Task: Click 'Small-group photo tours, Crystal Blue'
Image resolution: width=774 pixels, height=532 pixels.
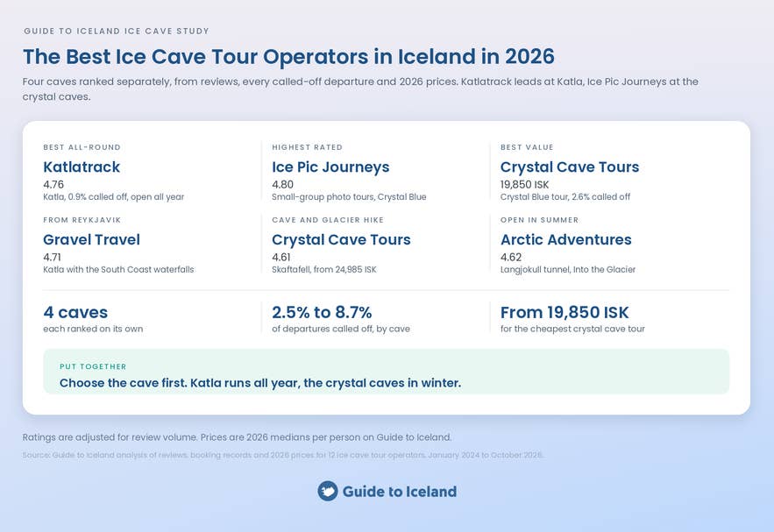Action: 349,197
